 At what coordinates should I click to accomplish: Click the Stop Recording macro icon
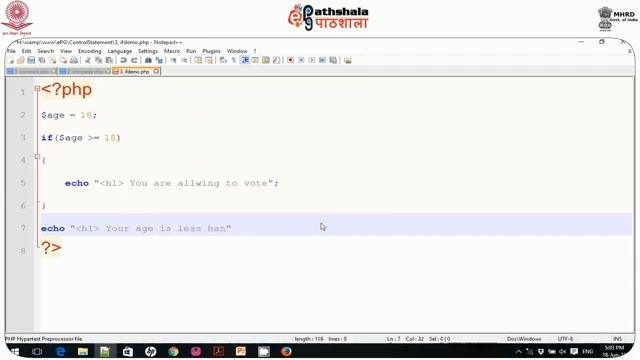pyautogui.click(x=301, y=60)
